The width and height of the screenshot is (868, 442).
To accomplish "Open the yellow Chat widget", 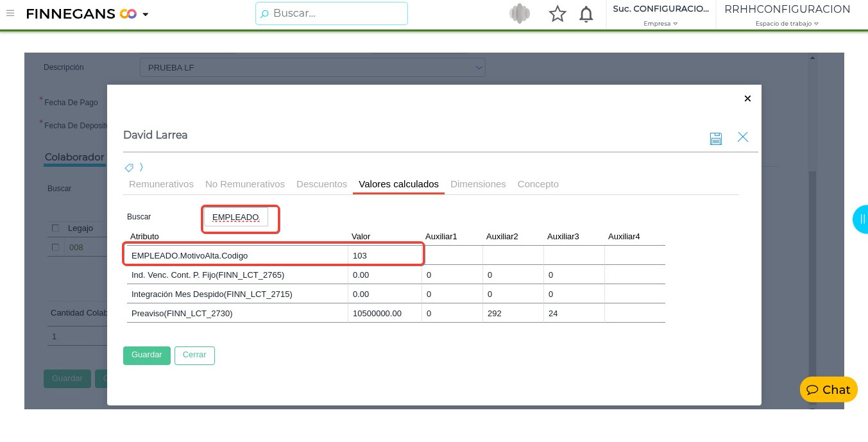I will tap(828, 389).
